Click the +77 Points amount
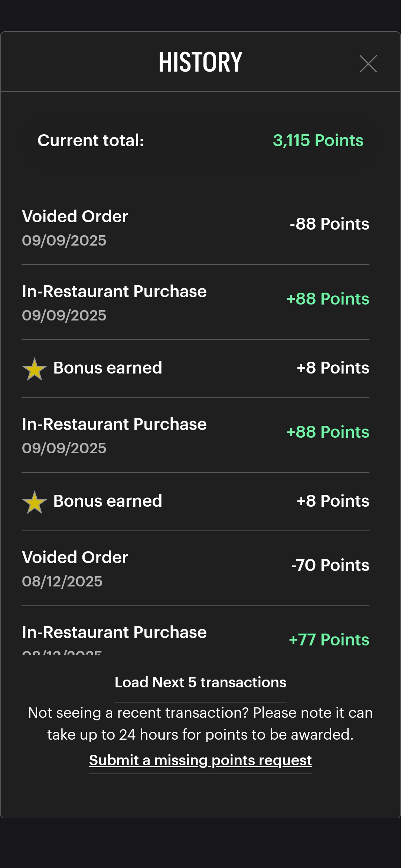The image size is (401, 868). pos(329,640)
